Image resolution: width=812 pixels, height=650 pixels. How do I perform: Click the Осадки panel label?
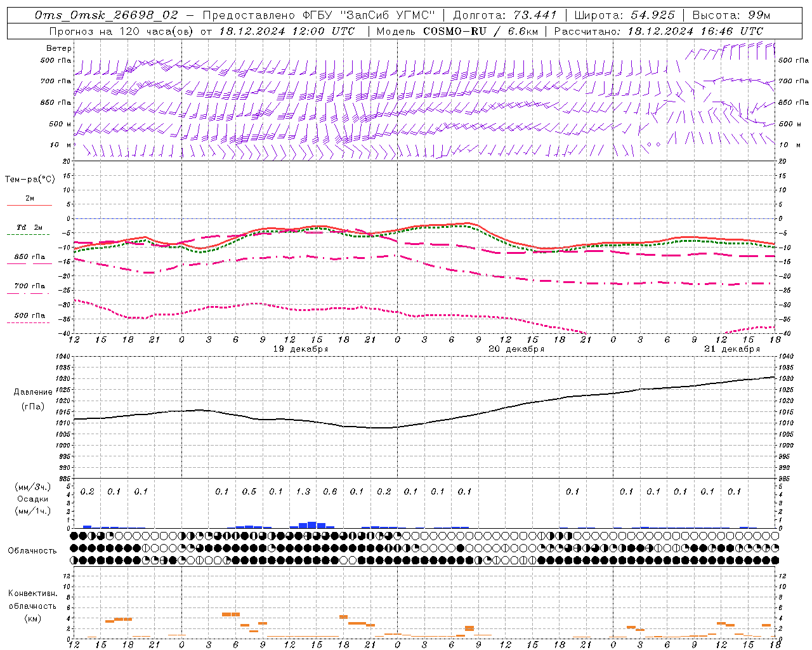point(33,499)
